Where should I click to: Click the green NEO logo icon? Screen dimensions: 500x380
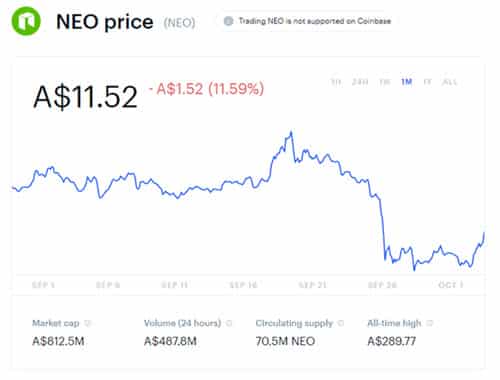point(26,21)
